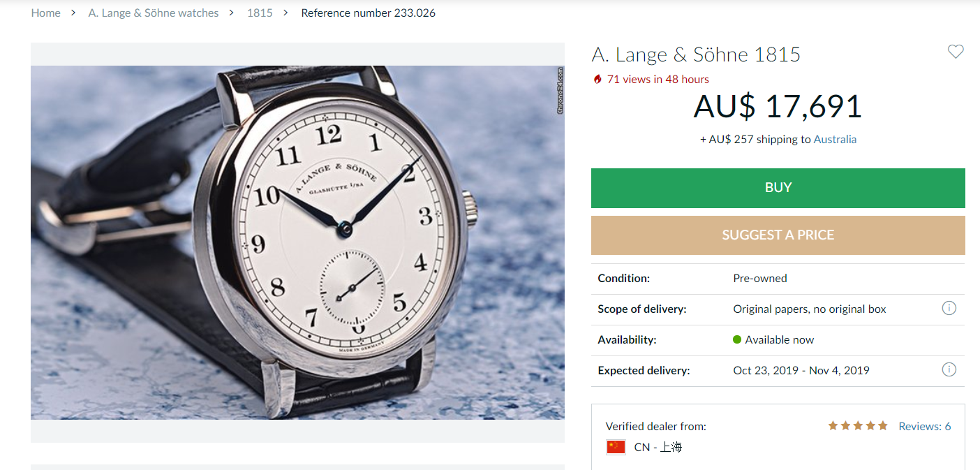Click the China flag dealer icon
This screenshot has height=470, width=980.
coord(616,447)
